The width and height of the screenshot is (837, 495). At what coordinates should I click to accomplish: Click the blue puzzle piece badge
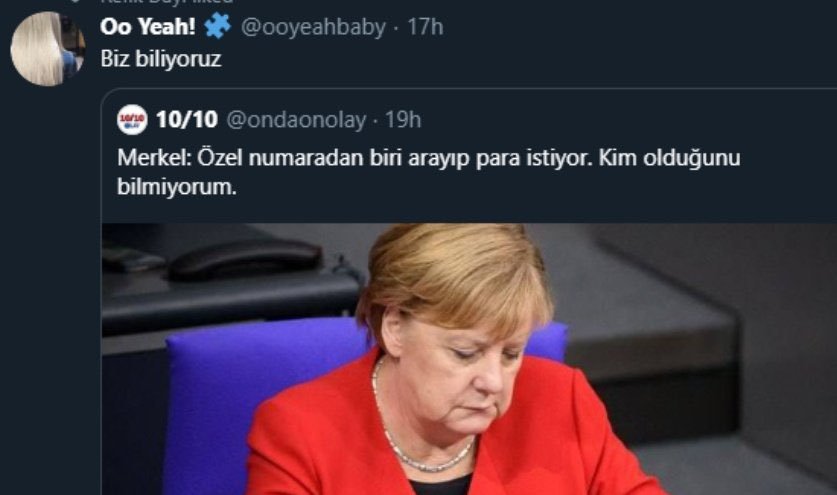[218, 26]
